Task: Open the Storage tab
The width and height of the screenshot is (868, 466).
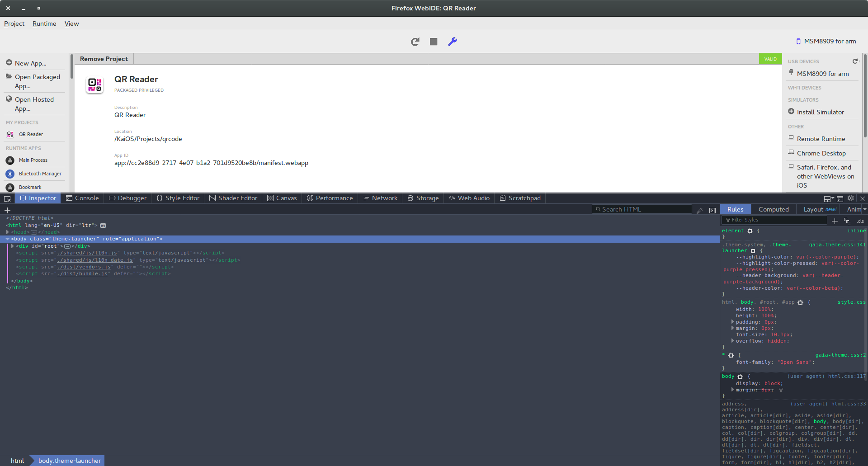Action: pos(423,198)
